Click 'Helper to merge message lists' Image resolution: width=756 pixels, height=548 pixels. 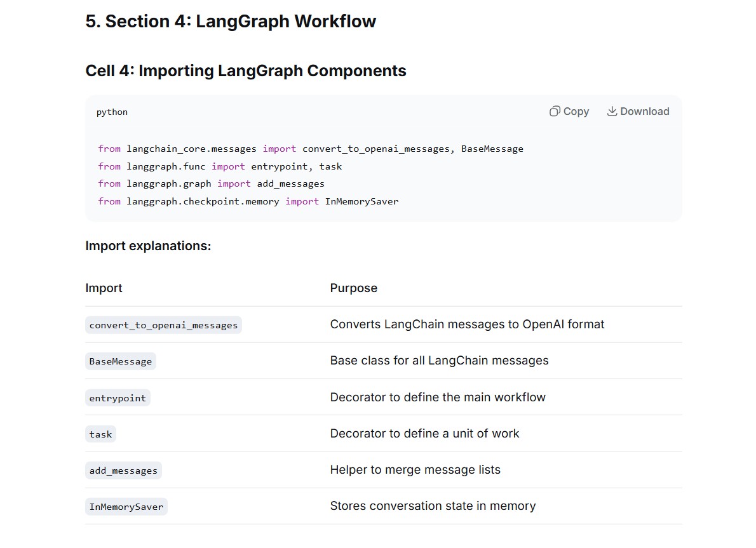415,469
